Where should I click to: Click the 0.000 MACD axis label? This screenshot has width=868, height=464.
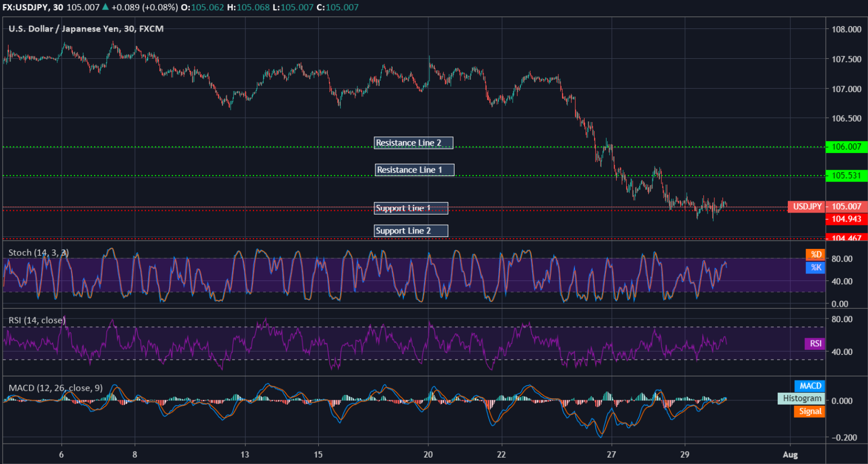(842, 401)
